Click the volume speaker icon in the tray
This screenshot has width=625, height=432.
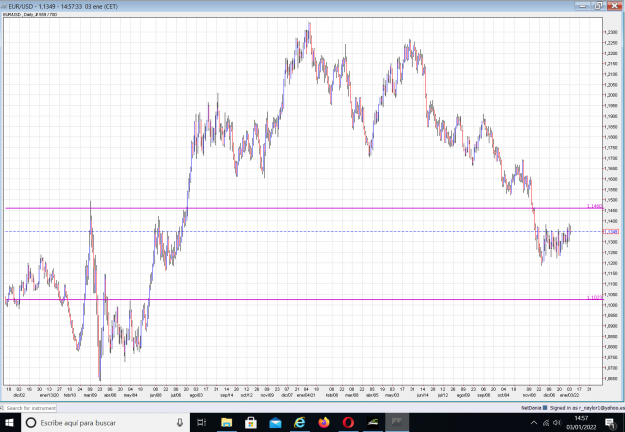(557, 423)
